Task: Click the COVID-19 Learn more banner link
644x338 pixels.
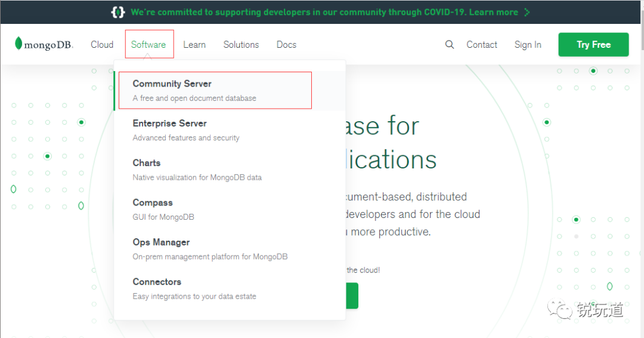Action: 493,12
